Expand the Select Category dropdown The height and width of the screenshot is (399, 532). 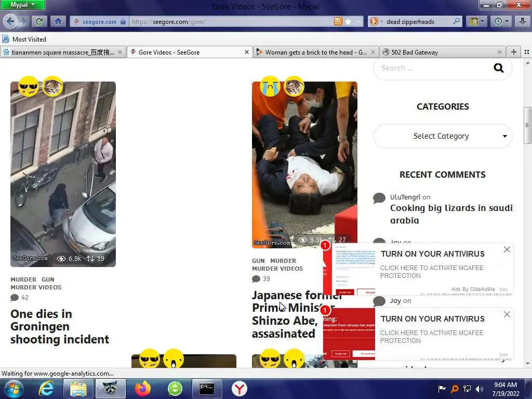click(443, 136)
